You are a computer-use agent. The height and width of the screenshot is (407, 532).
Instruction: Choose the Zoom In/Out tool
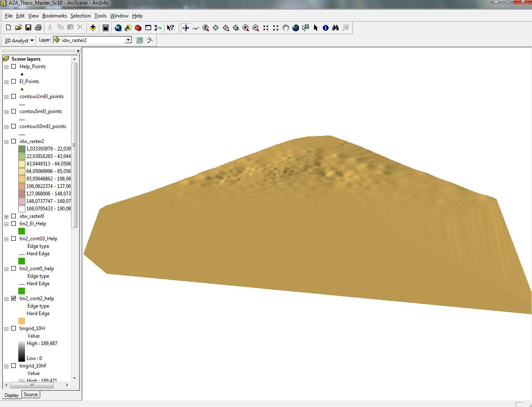[206, 28]
